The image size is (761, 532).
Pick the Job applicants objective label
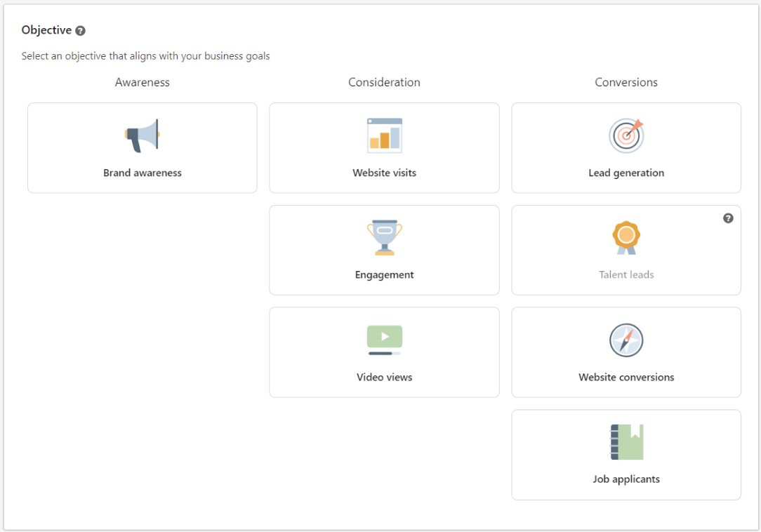coord(626,479)
